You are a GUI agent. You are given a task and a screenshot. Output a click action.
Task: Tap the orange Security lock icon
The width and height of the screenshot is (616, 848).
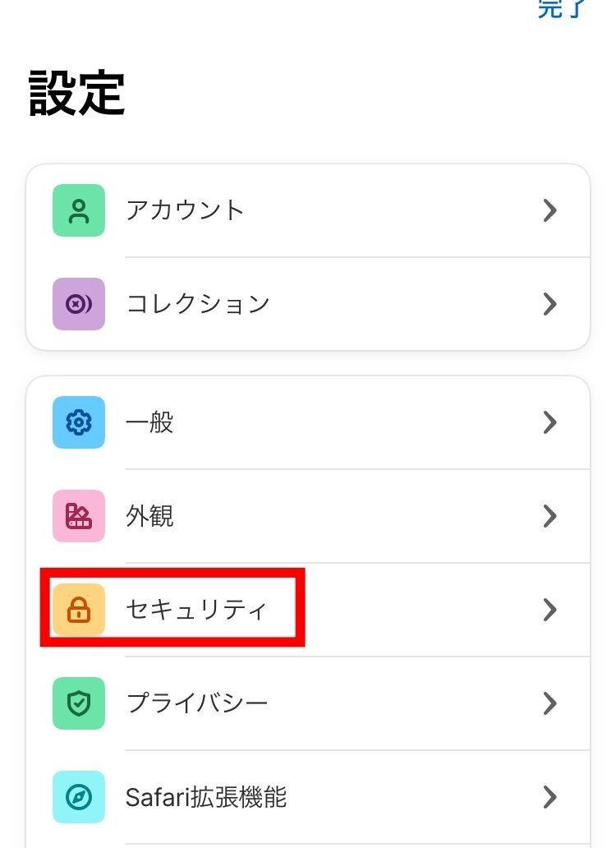pos(79,610)
